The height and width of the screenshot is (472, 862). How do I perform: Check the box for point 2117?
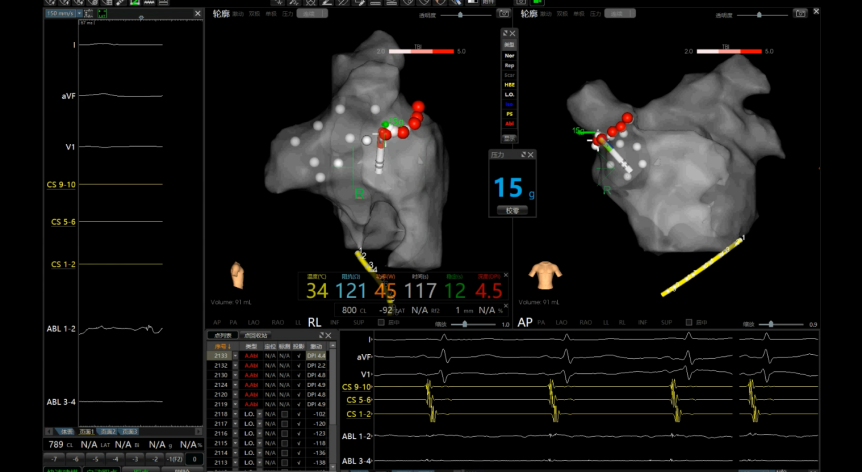(x=284, y=424)
